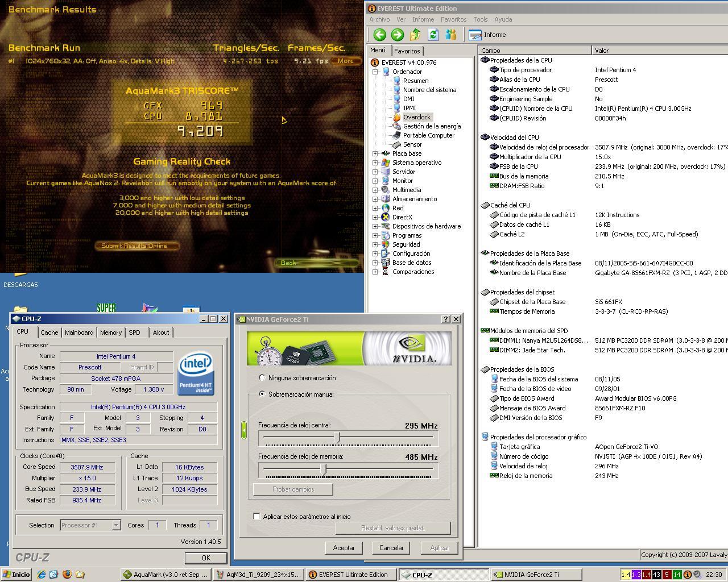
Task: Select Ninguna sobremarcación radio option
Action: 262,378
